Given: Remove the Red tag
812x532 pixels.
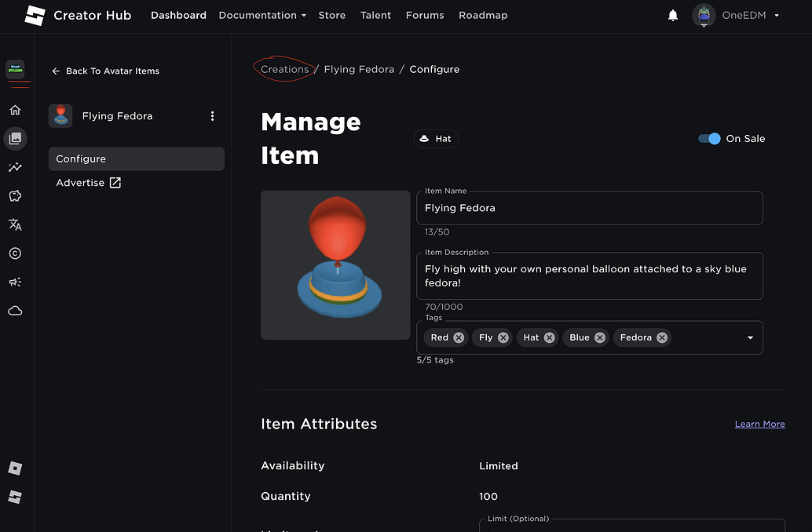Looking at the screenshot, I should (459, 337).
